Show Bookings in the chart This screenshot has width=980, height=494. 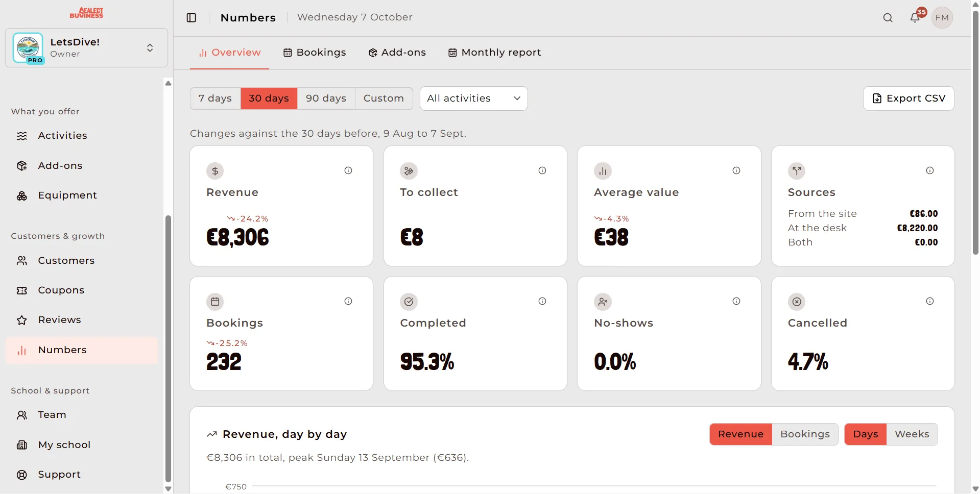coord(805,434)
